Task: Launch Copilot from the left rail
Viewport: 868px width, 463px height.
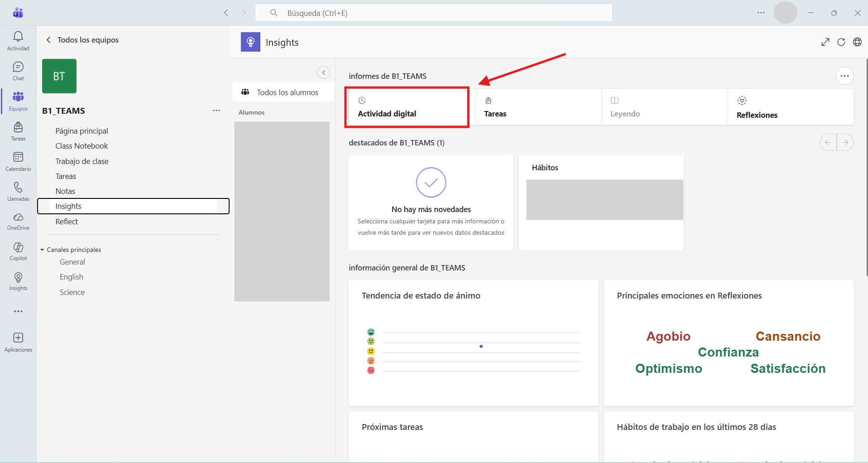Action: tap(18, 251)
